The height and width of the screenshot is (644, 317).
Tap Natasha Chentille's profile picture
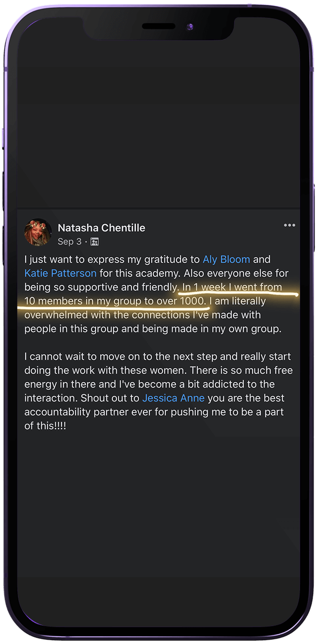coord(38,233)
